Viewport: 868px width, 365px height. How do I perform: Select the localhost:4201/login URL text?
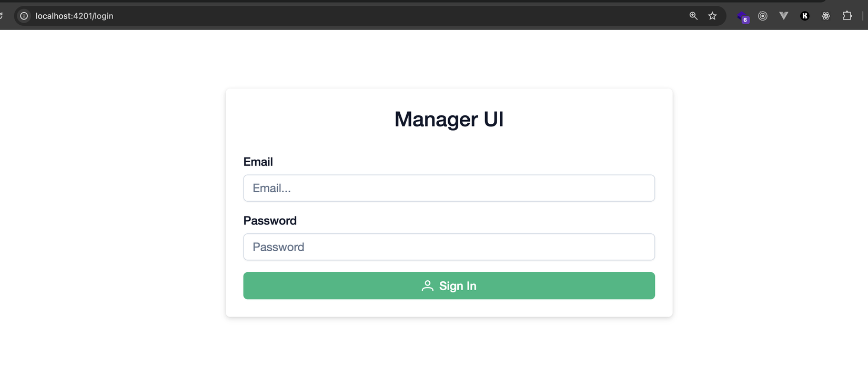click(x=74, y=16)
